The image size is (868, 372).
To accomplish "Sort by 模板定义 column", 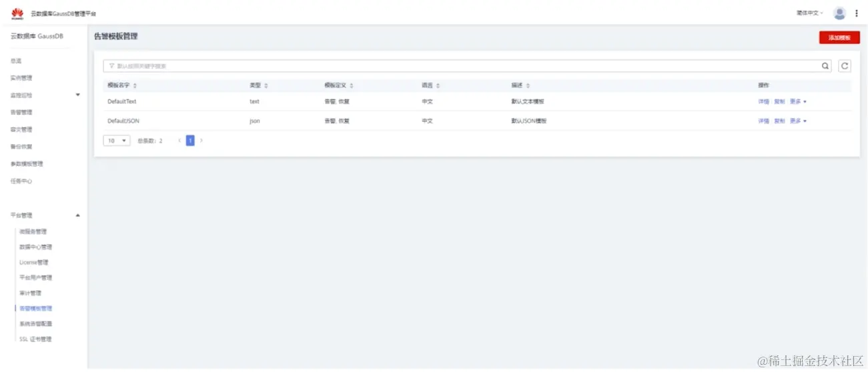I will pos(352,86).
